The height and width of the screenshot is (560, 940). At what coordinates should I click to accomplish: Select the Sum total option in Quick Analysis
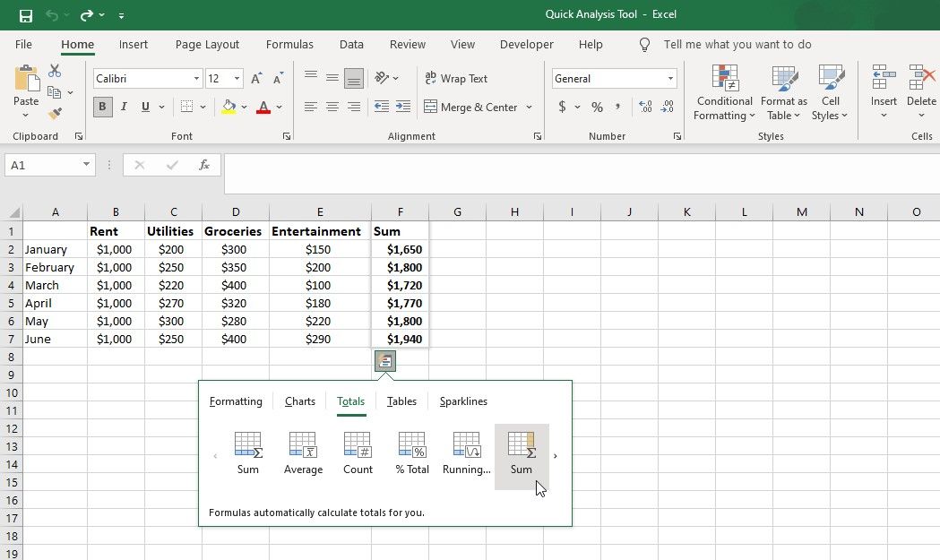tap(248, 452)
